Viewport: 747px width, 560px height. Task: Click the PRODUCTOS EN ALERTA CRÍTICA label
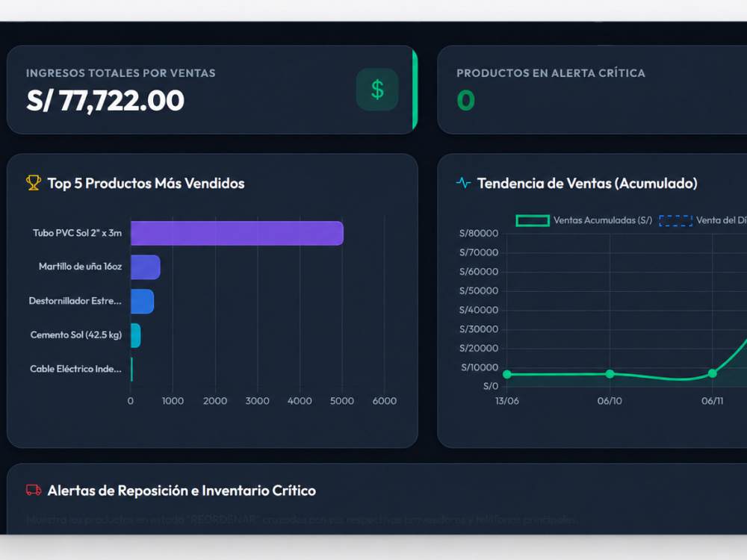point(551,73)
